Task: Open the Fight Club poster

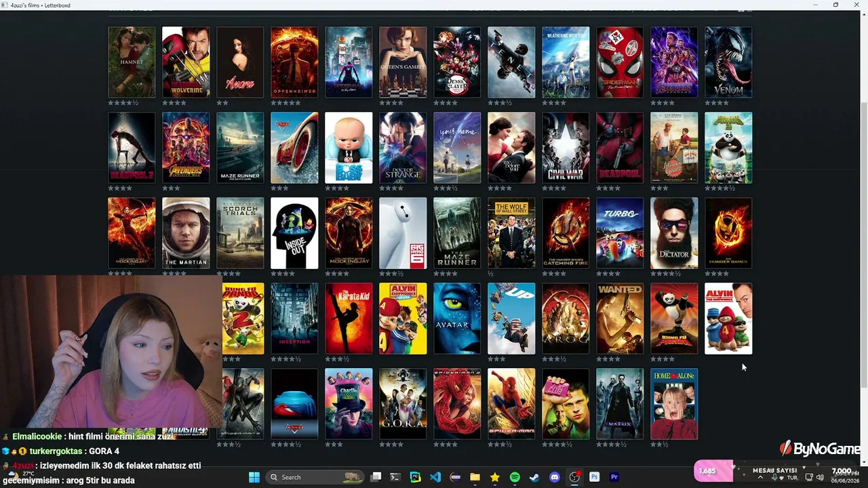Action: coord(566,404)
